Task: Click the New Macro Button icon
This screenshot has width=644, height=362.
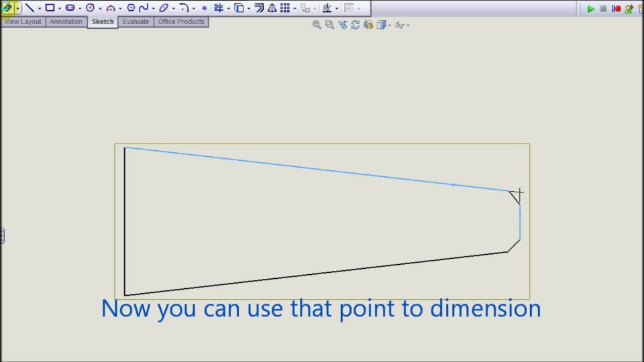Action: tap(629, 9)
